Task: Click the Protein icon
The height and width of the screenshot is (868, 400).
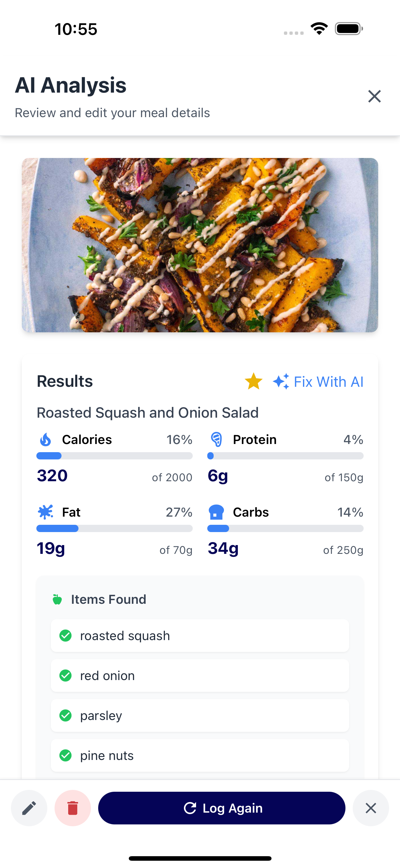Action: pos(217,439)
